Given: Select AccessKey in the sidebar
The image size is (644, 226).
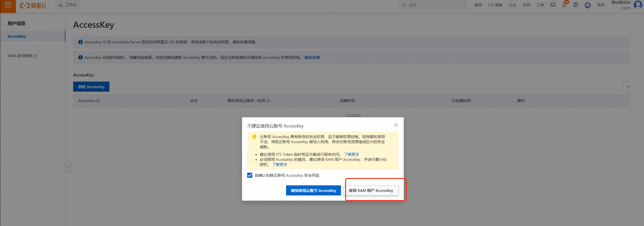Looking at the screenshot, I should pos(33,36).
